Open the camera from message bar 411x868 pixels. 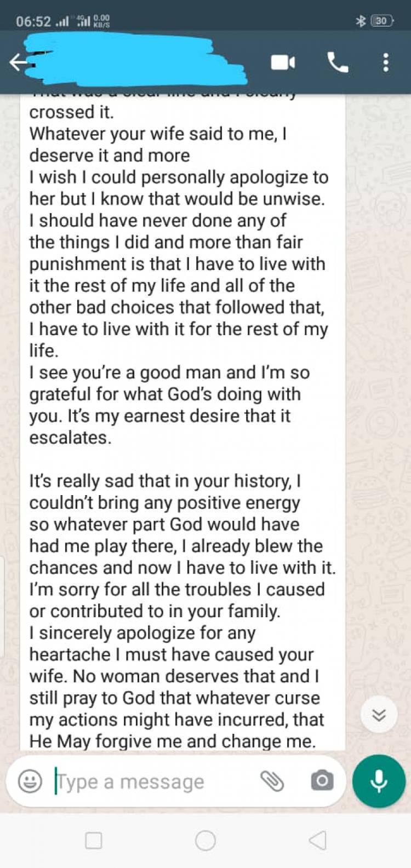coord(322,781)
